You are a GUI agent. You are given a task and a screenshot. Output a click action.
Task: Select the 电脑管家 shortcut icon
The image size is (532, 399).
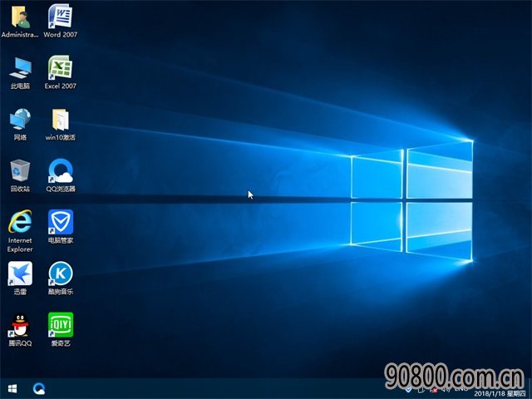pyautogui.click(x=61, y=227)
